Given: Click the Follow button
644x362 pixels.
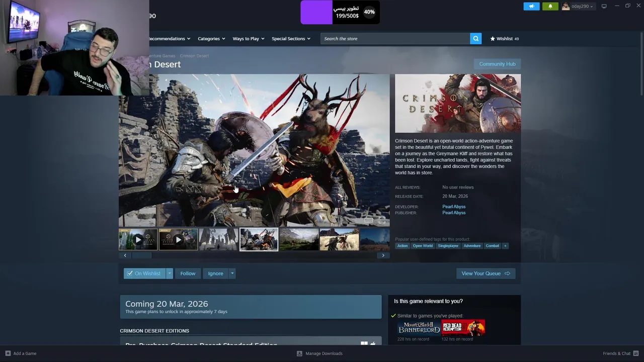Looking at the screenshot, I should click(188, 274).
